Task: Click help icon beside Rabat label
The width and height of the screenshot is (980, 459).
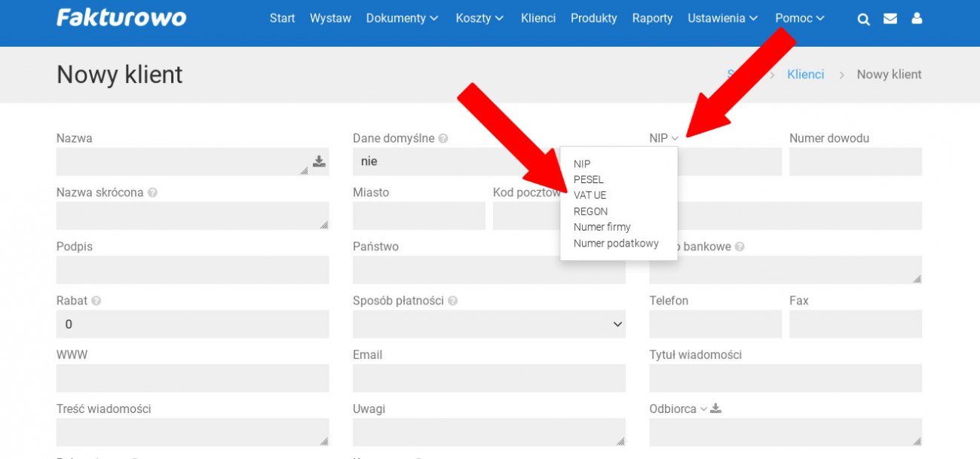Action: point(96,301)
